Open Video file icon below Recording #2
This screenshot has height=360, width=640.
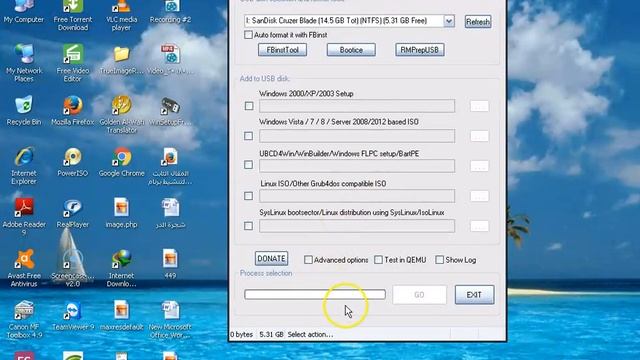pyautogui.click(x=170, y=60)
